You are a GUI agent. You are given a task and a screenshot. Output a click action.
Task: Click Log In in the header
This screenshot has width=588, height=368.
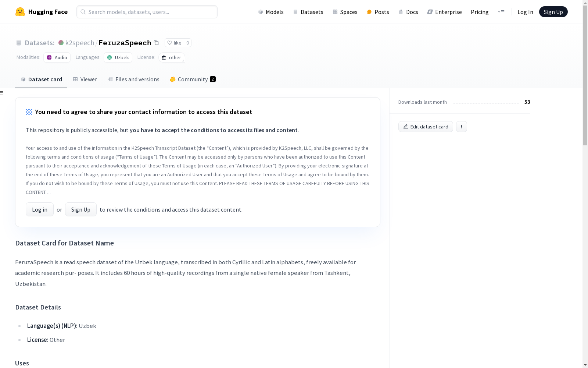click(x=525, y=12)
